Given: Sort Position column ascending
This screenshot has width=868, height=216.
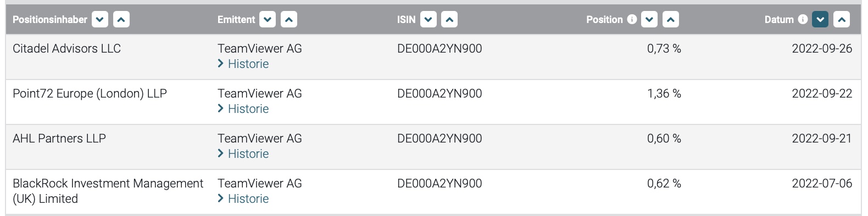Looking at the screenshot, I should point(671,20).
